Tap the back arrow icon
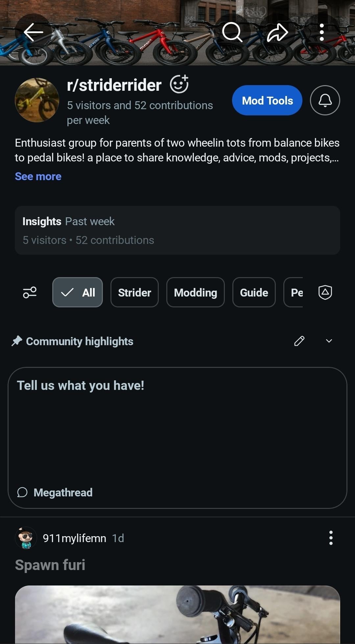This screenshot has height=644, width=355. coord(33,32)
